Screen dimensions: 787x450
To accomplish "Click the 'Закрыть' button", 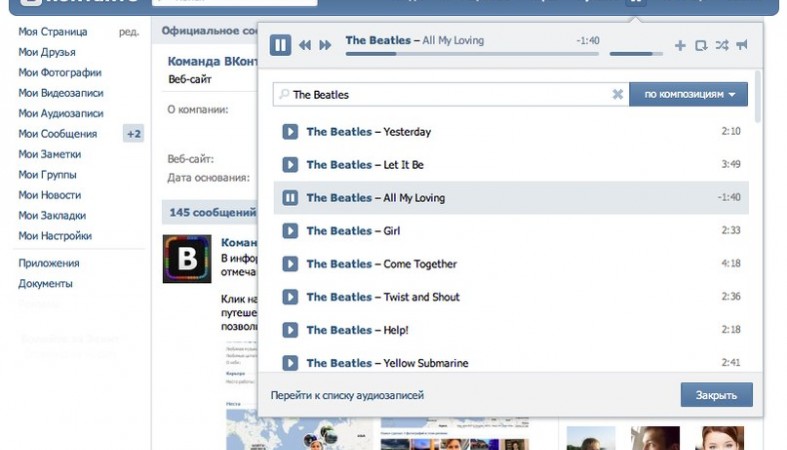I will coord(717,395).
